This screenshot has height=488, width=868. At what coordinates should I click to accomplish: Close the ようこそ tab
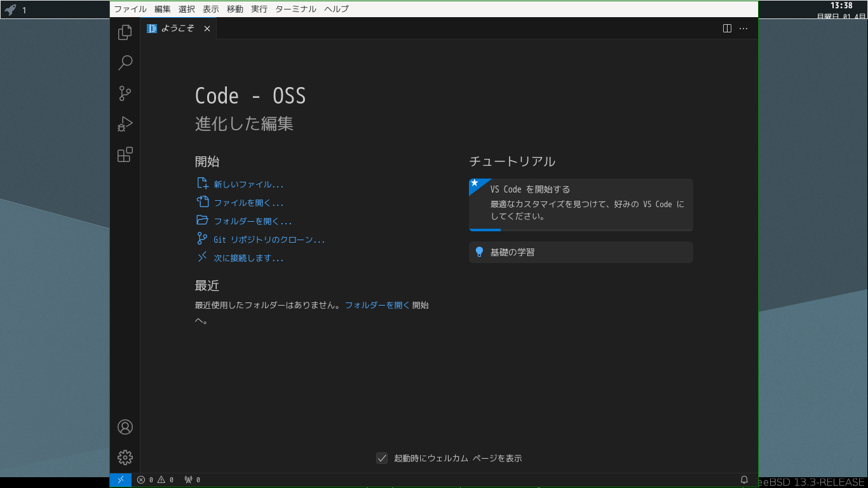pos(207,29)
